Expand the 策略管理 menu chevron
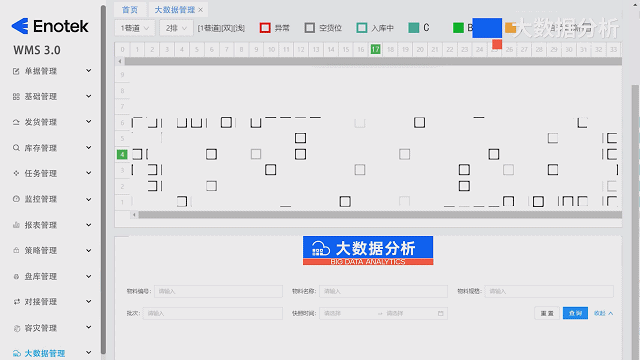This screenshot has height=360, width=640. click(x=89, y=250)
